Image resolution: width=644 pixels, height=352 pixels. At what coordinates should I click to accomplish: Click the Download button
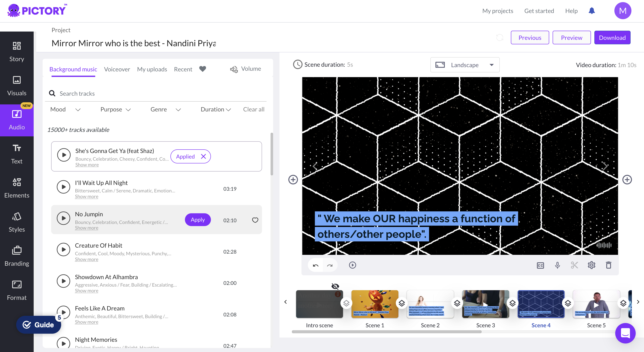pyautogui.click(x=612, y=38)
